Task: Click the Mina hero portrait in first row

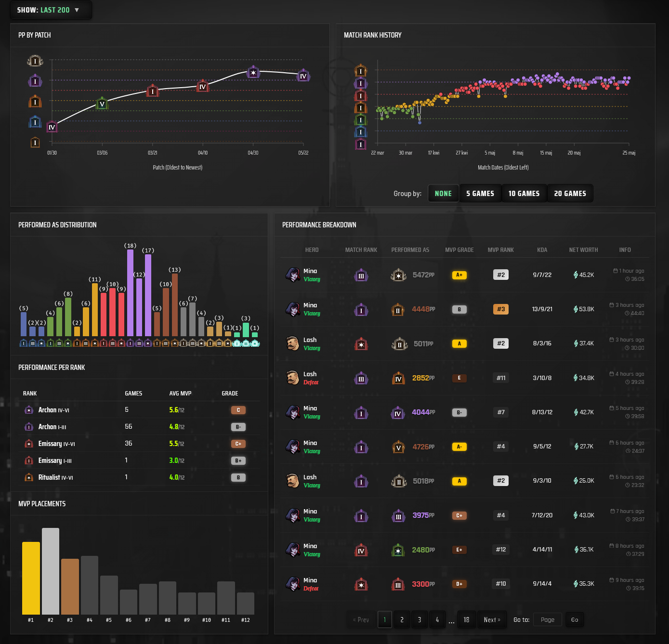Action: click(x=293, y=275)
